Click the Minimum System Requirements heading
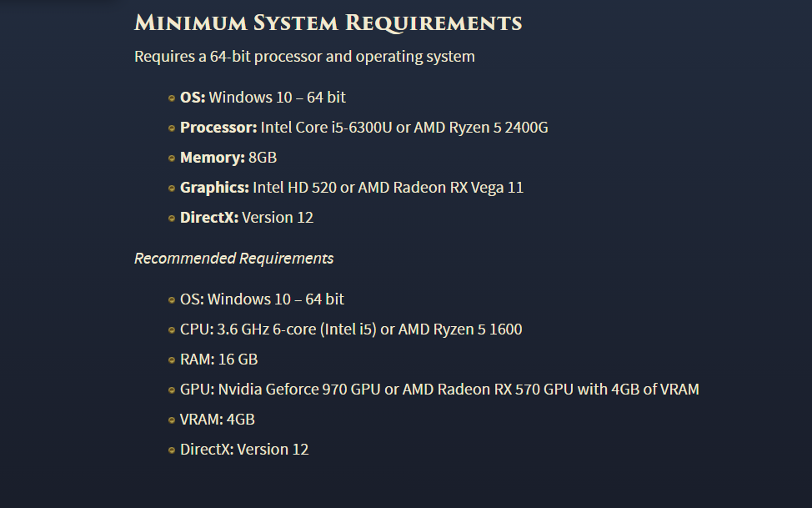This screenshot has width=812, height=508. (328, 23)
